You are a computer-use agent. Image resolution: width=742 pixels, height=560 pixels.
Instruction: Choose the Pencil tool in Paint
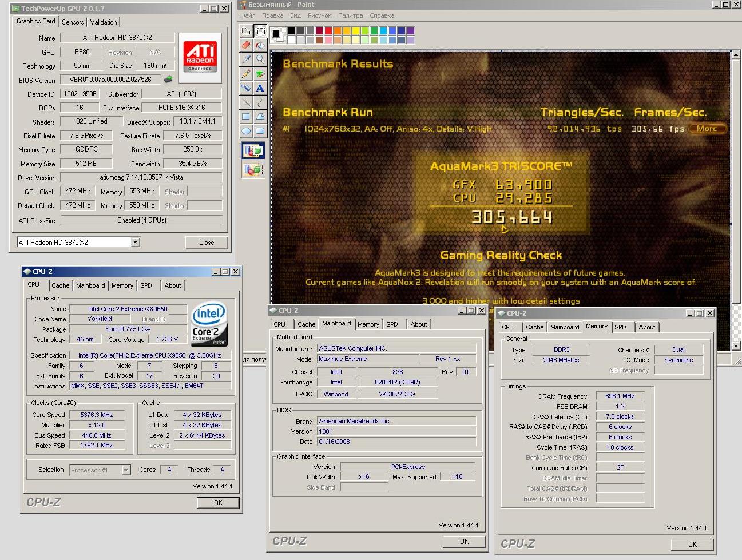246,74
